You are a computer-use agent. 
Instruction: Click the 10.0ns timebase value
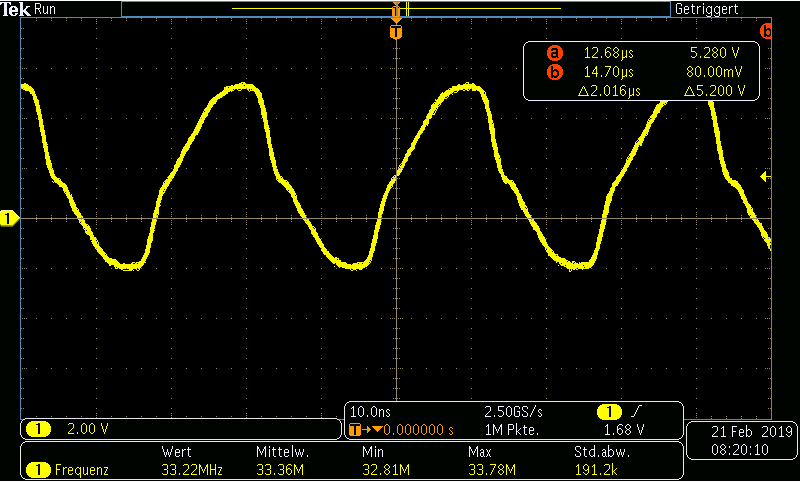point(370,412)
